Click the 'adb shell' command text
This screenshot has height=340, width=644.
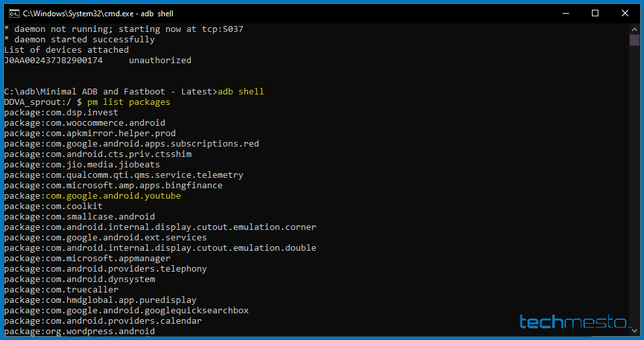(x=241, y=92)
